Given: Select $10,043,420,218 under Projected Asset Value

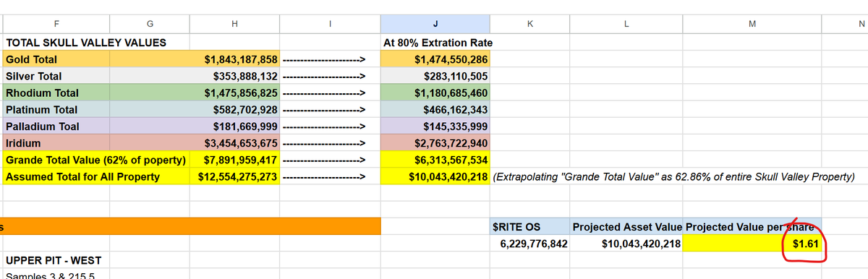Looking at the screenshot, I should [x=626, y=244].
